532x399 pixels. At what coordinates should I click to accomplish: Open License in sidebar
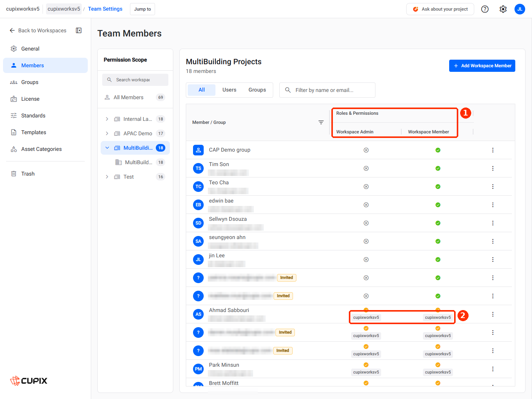click(x=45, y=99)
